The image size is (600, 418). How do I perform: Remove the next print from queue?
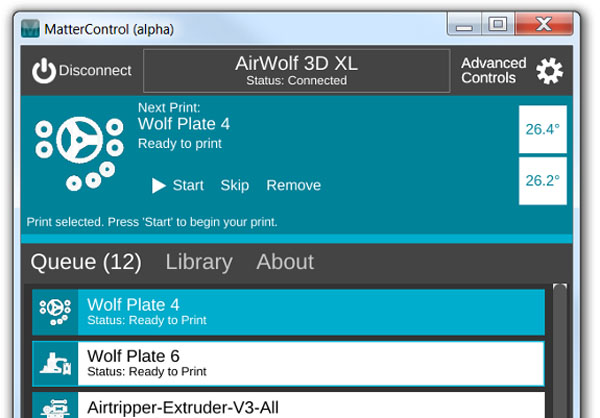(293, 185)
